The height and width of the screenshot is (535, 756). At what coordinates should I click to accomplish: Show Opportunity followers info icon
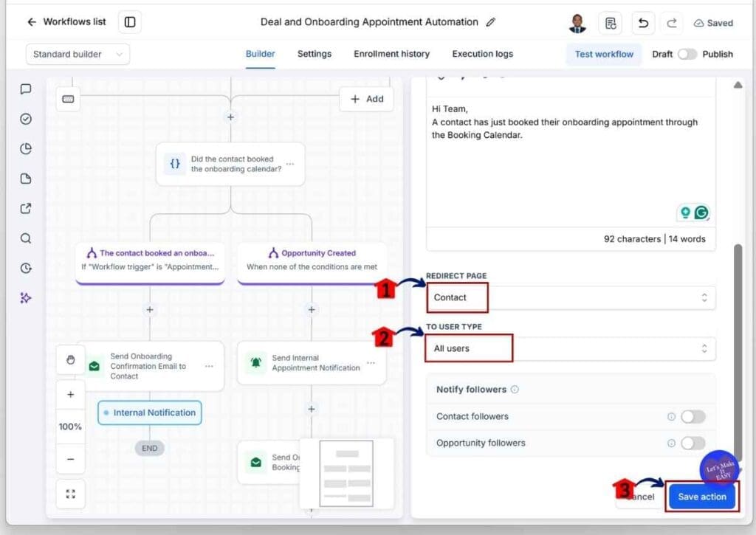pyautogui.click(x=671, y=443)
